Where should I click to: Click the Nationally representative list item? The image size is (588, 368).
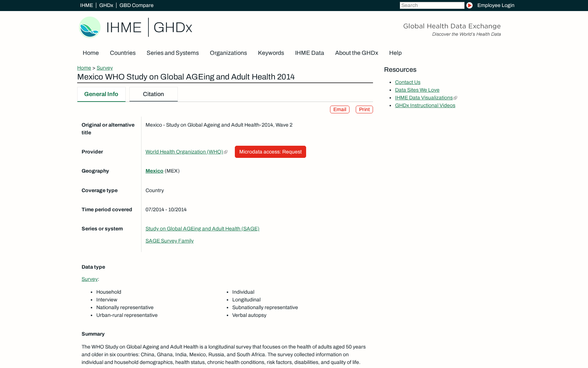point(125,307)
